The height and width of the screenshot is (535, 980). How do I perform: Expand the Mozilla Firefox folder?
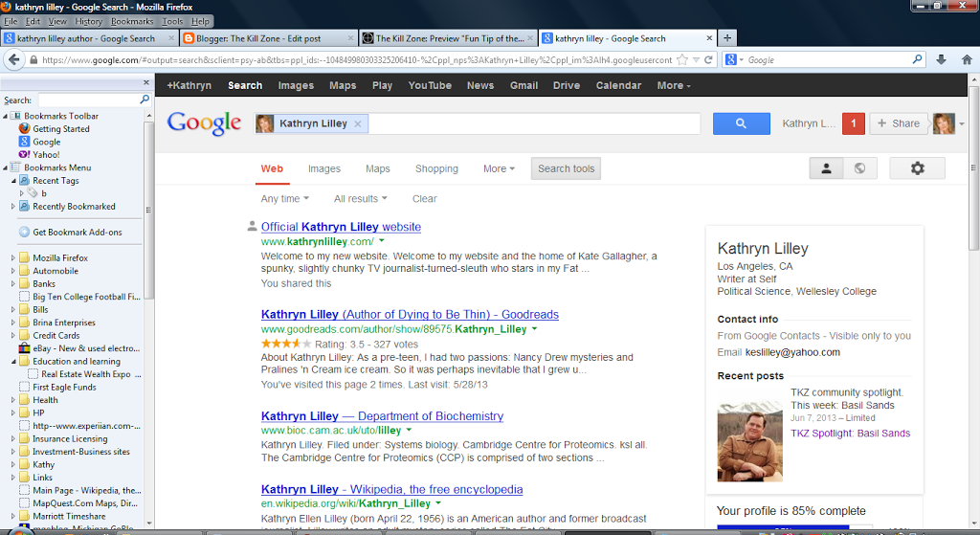tap(13, 257)
